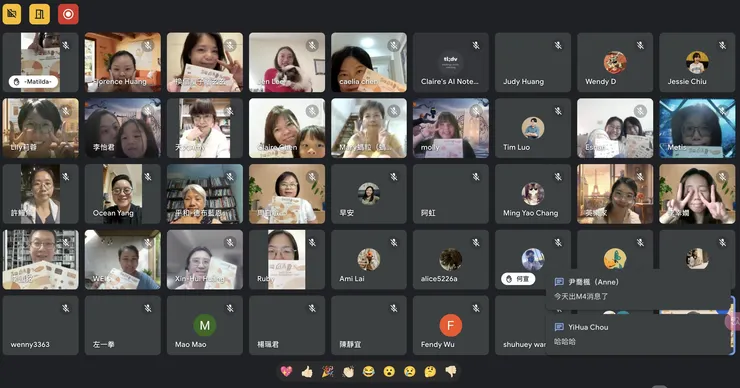The height and width of the screenshot is (388, 740).
Task: Click the red record button icon
Action: [68, 14]
